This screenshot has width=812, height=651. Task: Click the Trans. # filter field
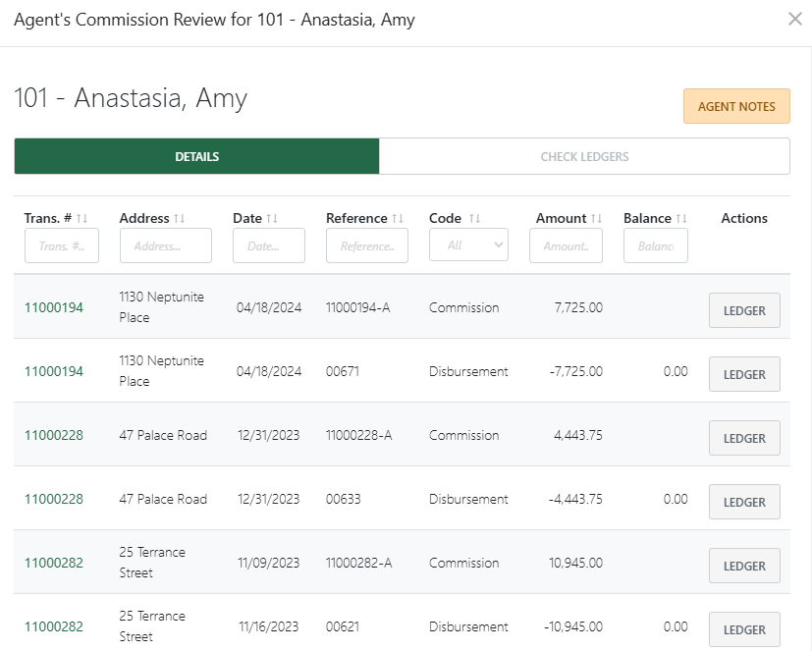point(61,245)
